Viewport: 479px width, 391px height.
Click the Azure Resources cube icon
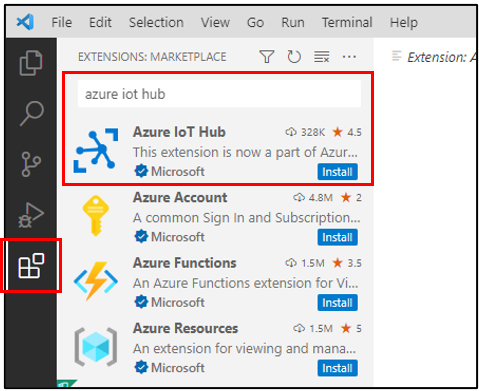96,347
